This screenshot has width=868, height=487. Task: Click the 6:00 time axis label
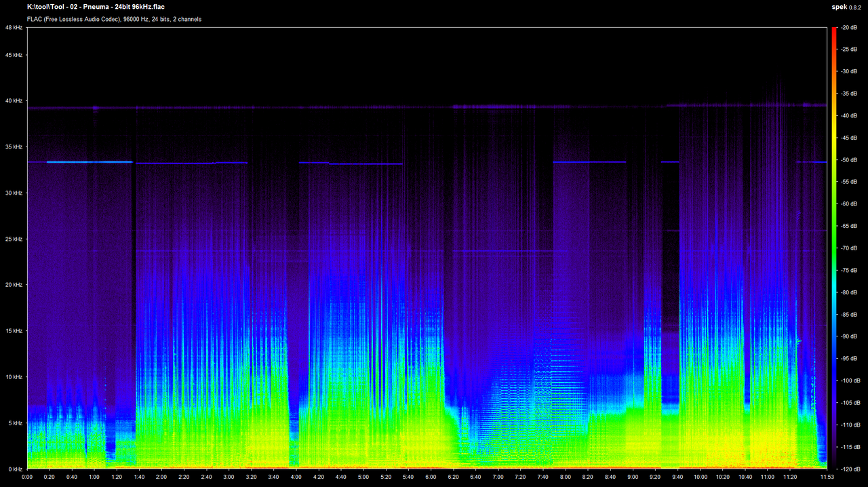tap(431, 477)
